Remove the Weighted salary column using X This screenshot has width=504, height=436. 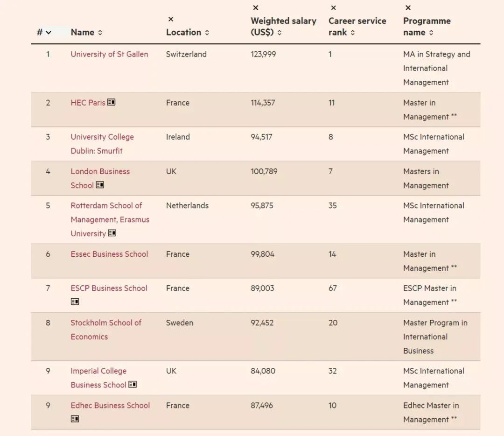pos(256,8)
